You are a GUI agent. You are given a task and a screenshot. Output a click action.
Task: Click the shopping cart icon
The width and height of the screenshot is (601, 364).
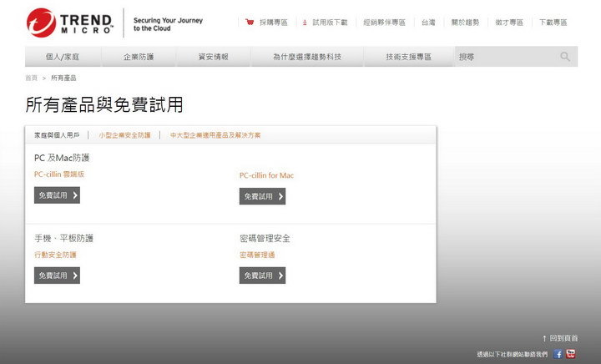point(250,23)
